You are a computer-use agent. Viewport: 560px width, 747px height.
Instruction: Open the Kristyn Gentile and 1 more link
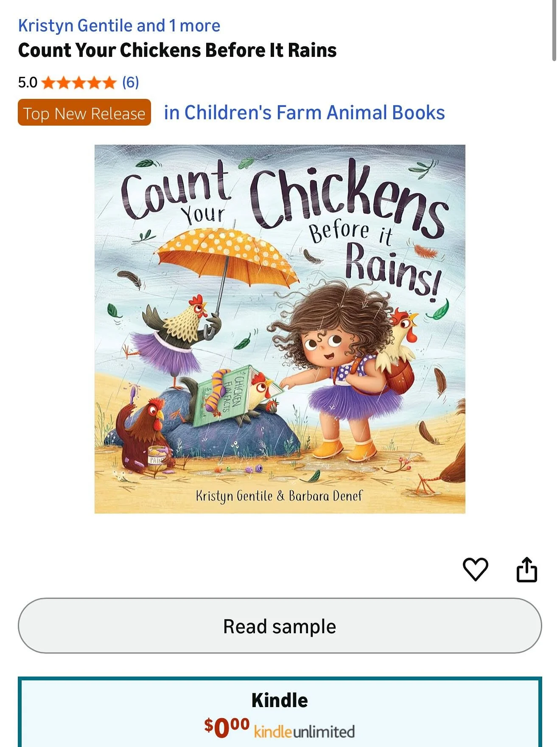(x=119, y=25)
